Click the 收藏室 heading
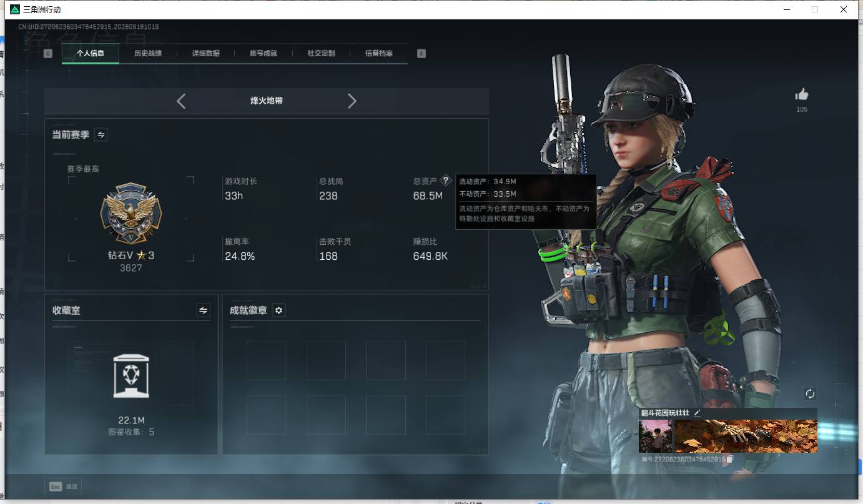The height and width of the screenshot is (504, 863). coord(66,310)
